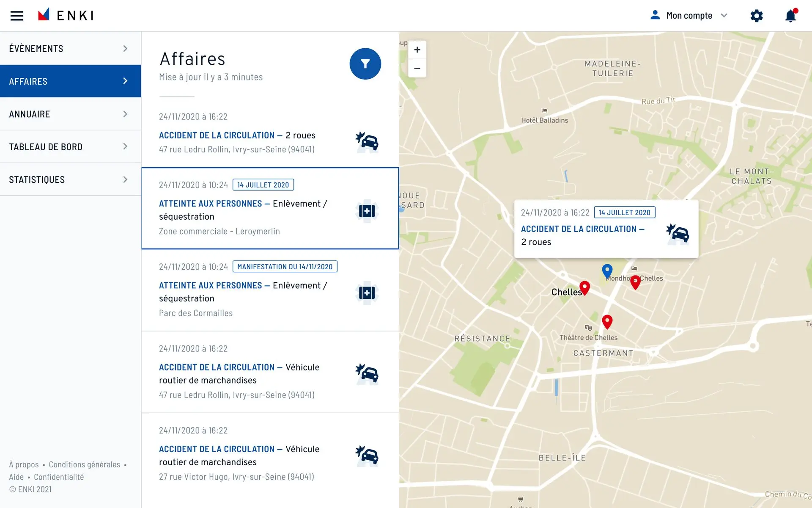Open the 27 rue Victor Hugo véhicule routier affaire

[x=239, y=456]
